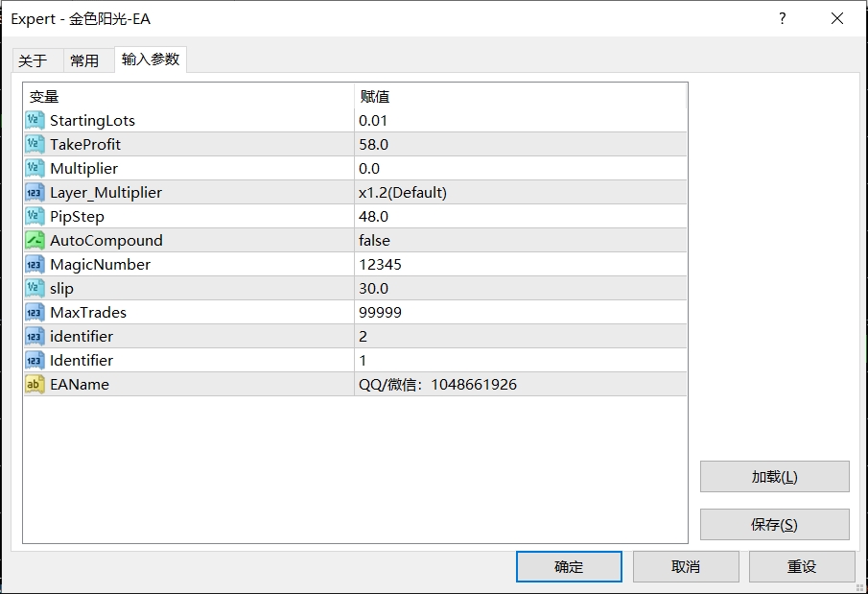Reset parameters with 重设 button

[802, 566]
